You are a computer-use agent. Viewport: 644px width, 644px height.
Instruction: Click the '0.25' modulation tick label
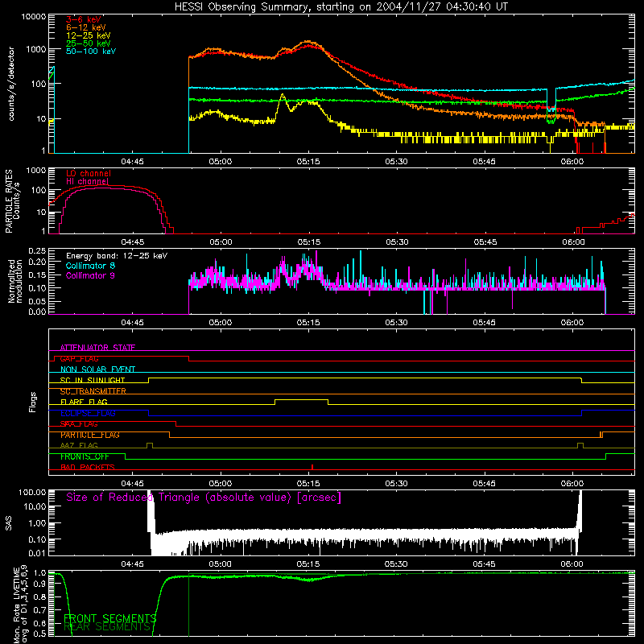(x=37, y=251)
